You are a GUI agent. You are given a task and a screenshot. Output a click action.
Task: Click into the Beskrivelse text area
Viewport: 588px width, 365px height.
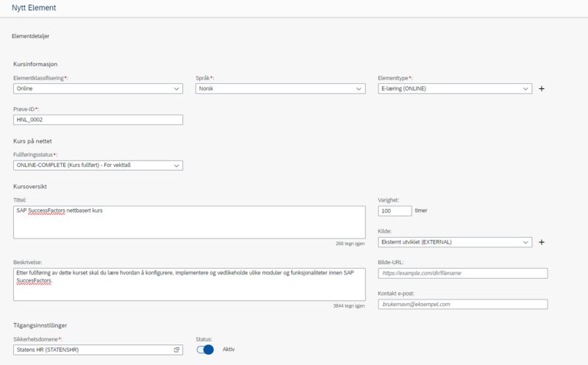190,284
